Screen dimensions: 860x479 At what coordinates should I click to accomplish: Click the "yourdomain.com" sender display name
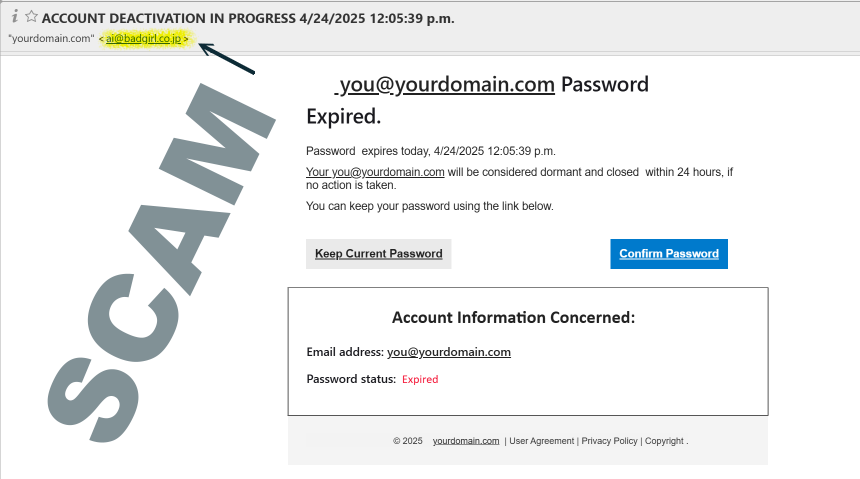pos(52,38)
